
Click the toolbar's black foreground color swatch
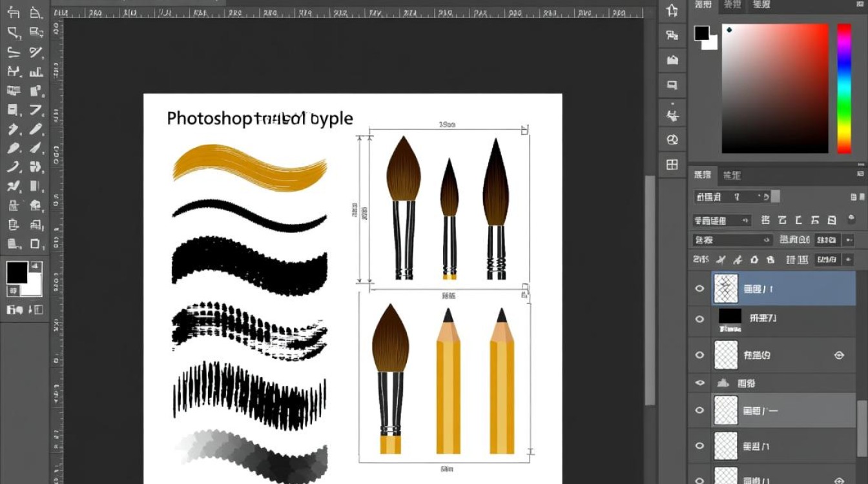pos(16,272)
